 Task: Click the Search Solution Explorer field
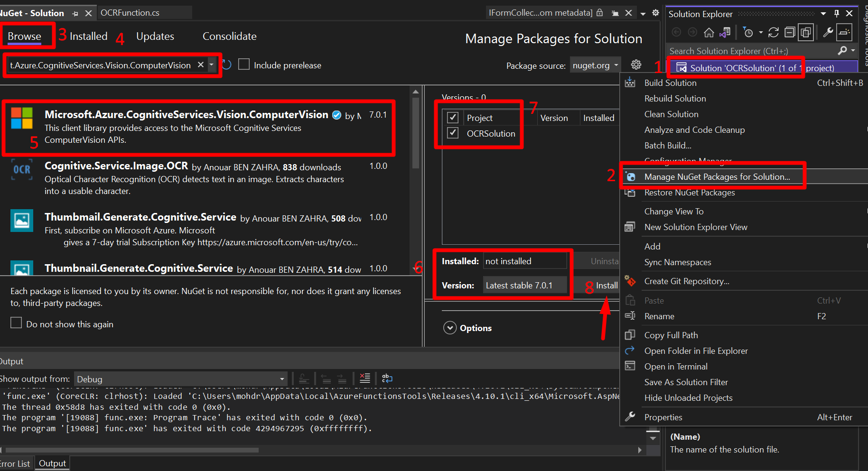(752, 51)
